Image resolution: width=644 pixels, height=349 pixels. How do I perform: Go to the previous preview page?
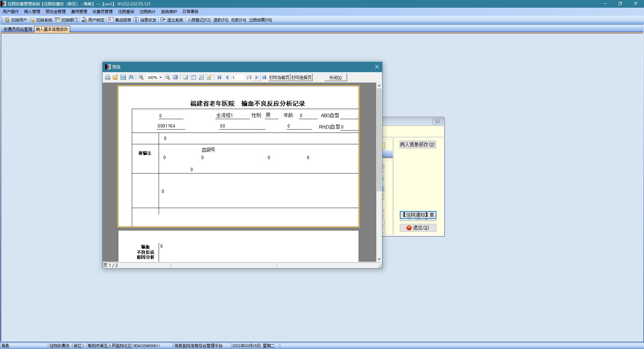(x=227, y=78)
